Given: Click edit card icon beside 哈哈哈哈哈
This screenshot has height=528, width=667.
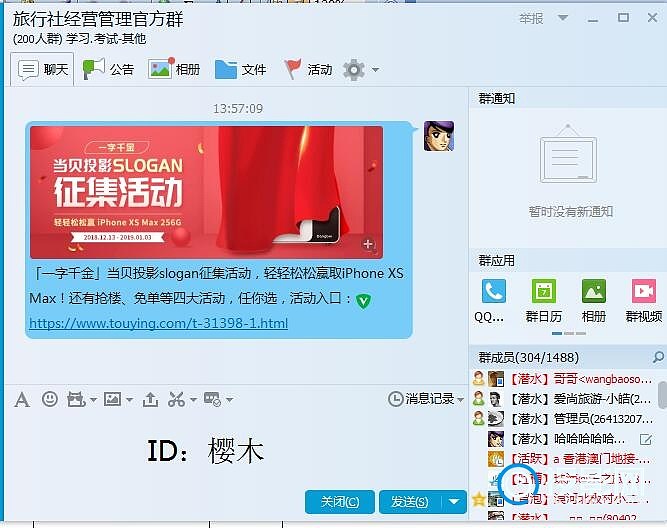Looking at the screenshot, I should 646,439.
